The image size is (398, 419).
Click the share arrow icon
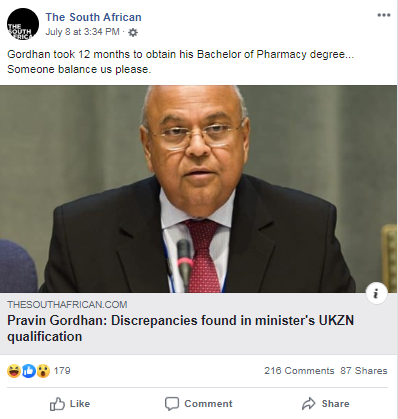coord(309,403)
